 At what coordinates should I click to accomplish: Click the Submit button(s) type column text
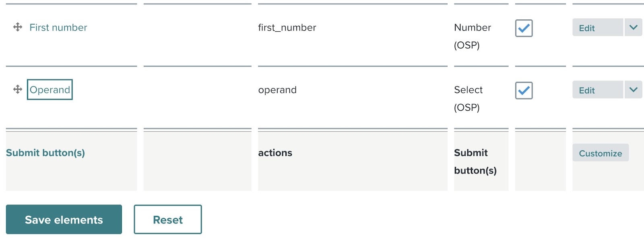pos(475,161)
